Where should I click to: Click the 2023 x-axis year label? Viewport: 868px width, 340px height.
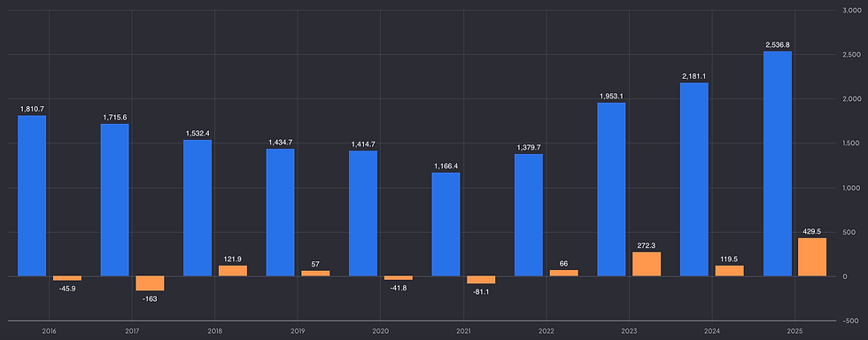(x=629, y=330)
